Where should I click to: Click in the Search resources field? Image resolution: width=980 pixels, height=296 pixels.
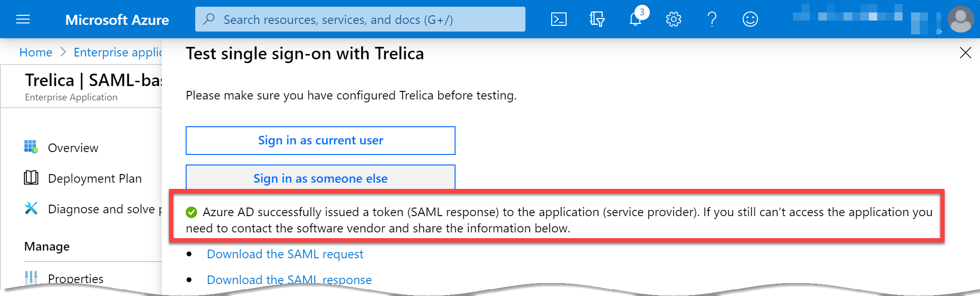360,20
